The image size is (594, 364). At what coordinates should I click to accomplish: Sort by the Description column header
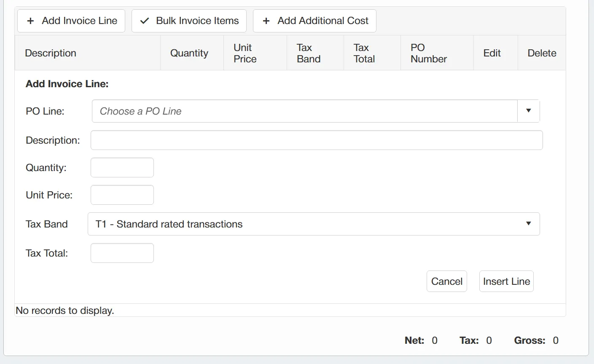(88, 53)
